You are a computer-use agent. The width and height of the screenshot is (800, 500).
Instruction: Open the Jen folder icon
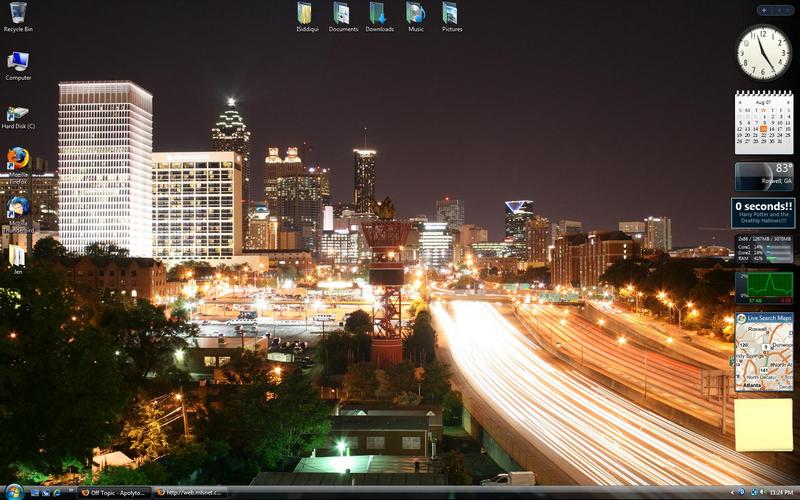click(x=18, y=256)
